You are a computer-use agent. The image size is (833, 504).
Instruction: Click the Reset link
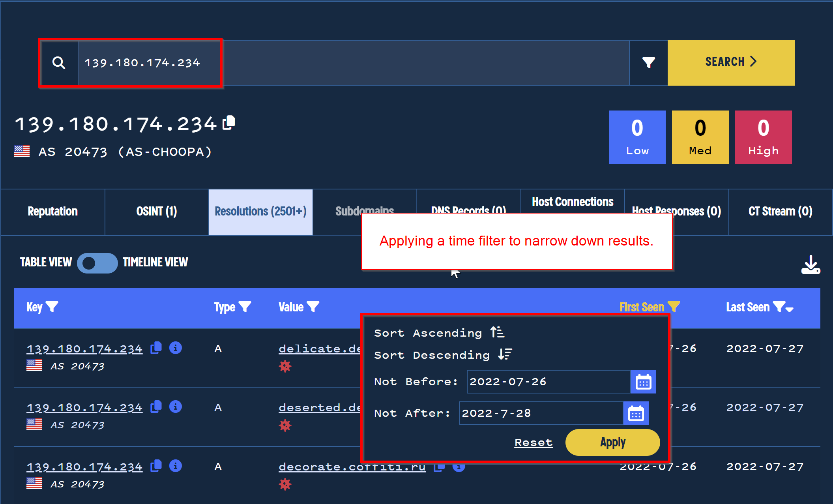pyautogui.click(x=533, y=442)
